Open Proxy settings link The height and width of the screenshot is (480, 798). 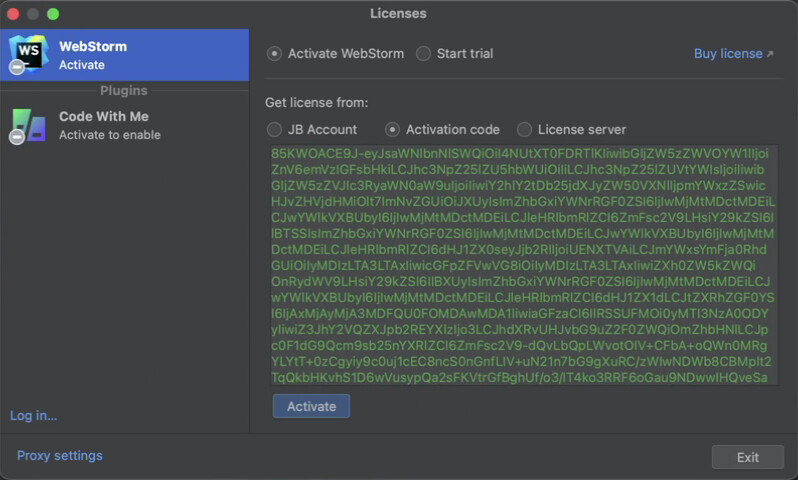[x=60, y=456]
